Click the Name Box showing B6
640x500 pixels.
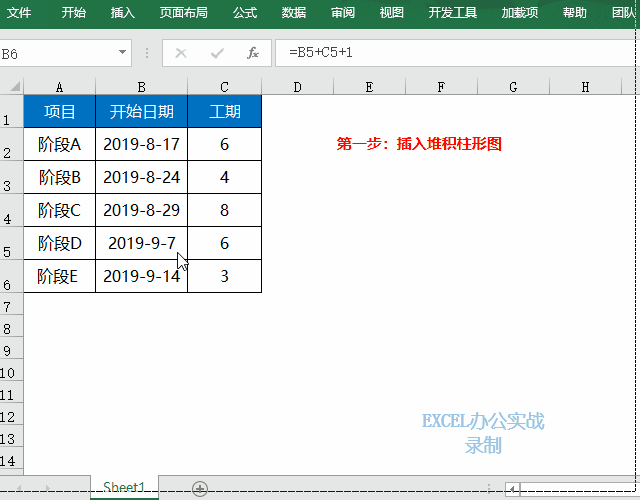pos(57,53)
